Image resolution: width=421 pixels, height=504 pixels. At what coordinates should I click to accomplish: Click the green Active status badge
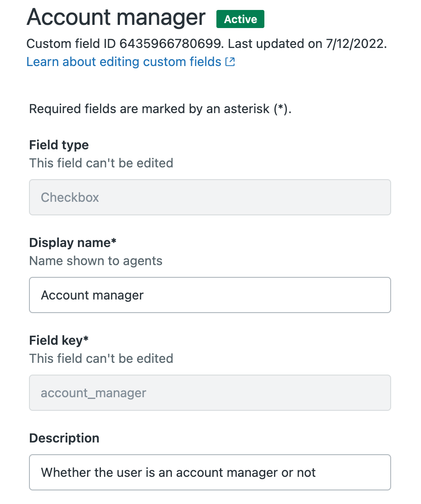[240, 19]
